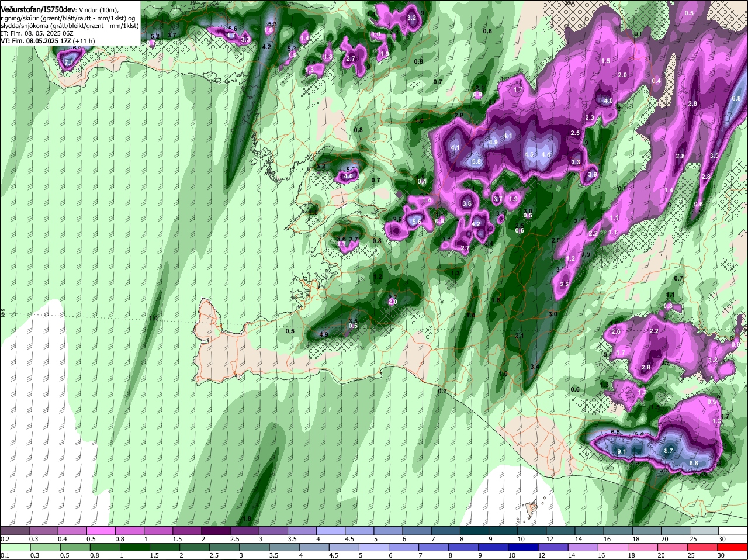Pick the 0.5 bright pink swatch, upper legend row
The width and height of the screenshot is (748, 560).
pyautogui.click(x=101, y=530)
